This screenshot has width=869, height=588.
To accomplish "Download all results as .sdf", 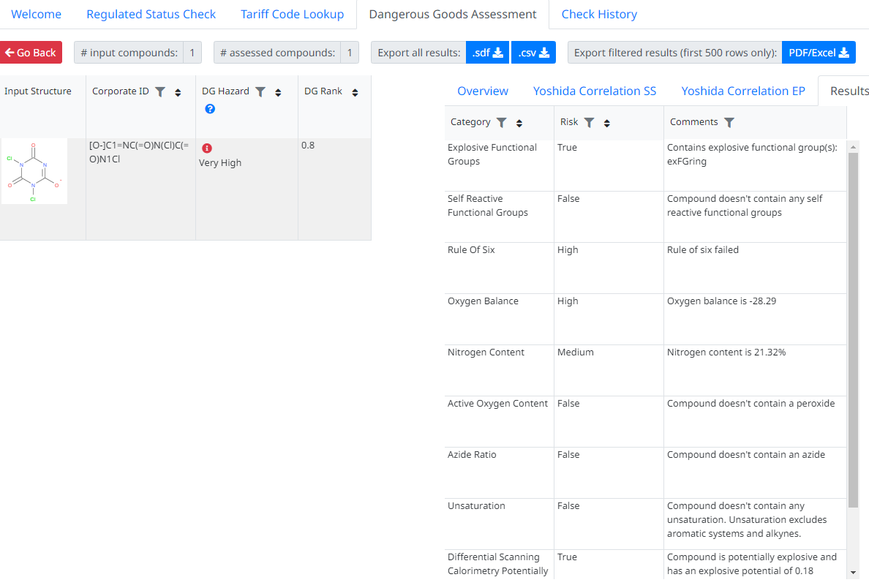I will (487, 53).
